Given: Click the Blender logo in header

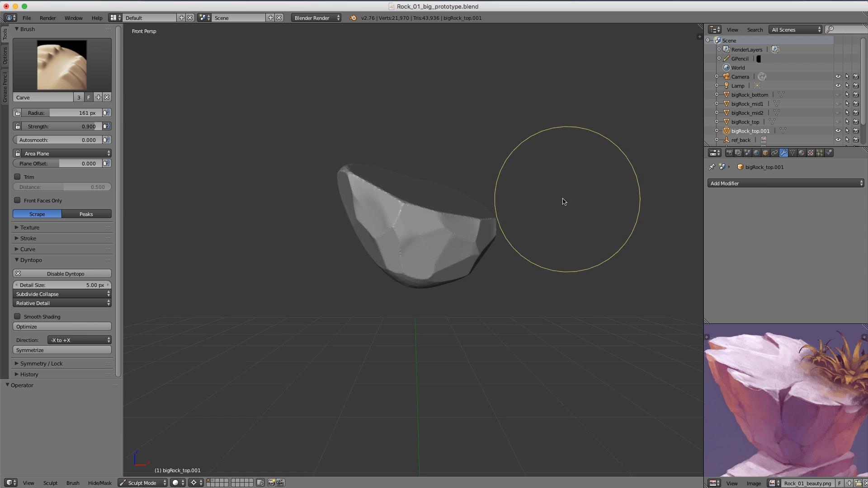Looking at the screenshot, I should click(x=353, y=18).
